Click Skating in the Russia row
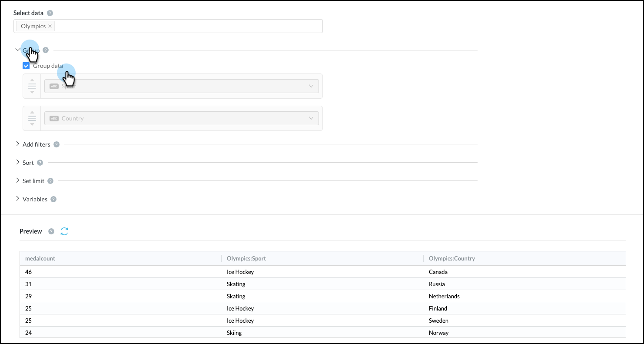The height and width of the screenshot is (344, 644). pyautogui.click(x=236, y=284)
